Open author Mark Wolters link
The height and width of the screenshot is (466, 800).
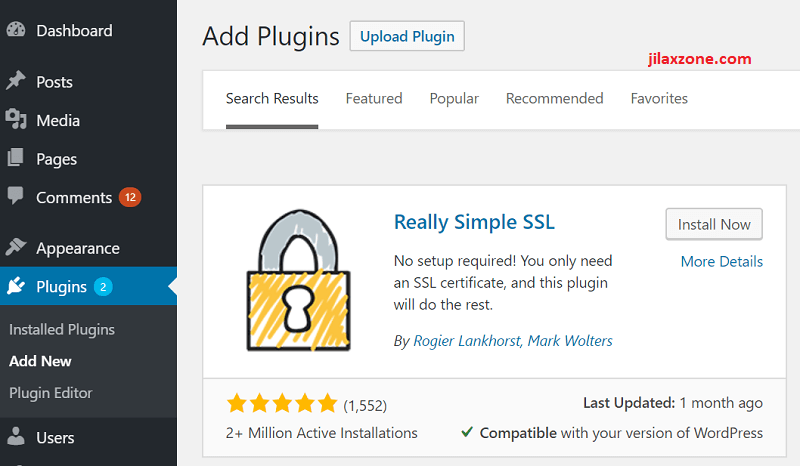tap(570, 340)
